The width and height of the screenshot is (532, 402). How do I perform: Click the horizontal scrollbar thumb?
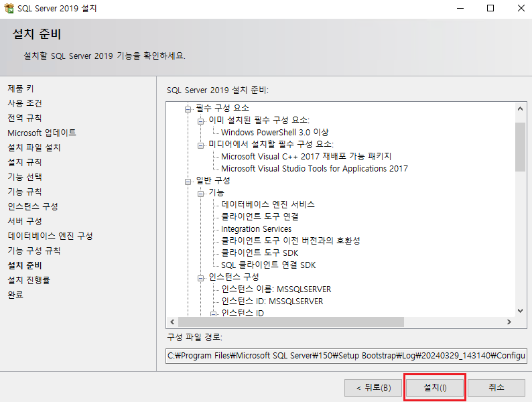[291, 322]
